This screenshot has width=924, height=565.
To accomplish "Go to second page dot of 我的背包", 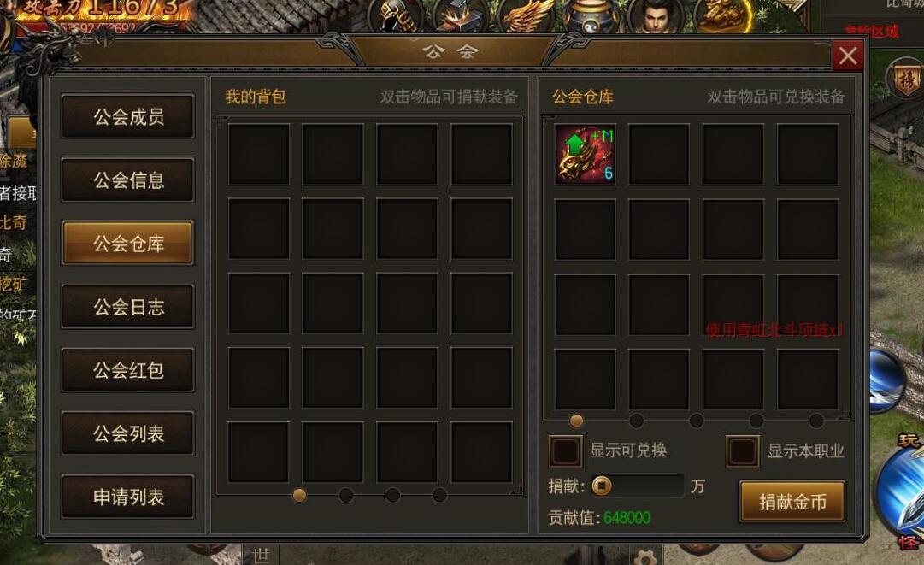I will tap(346, 495).
